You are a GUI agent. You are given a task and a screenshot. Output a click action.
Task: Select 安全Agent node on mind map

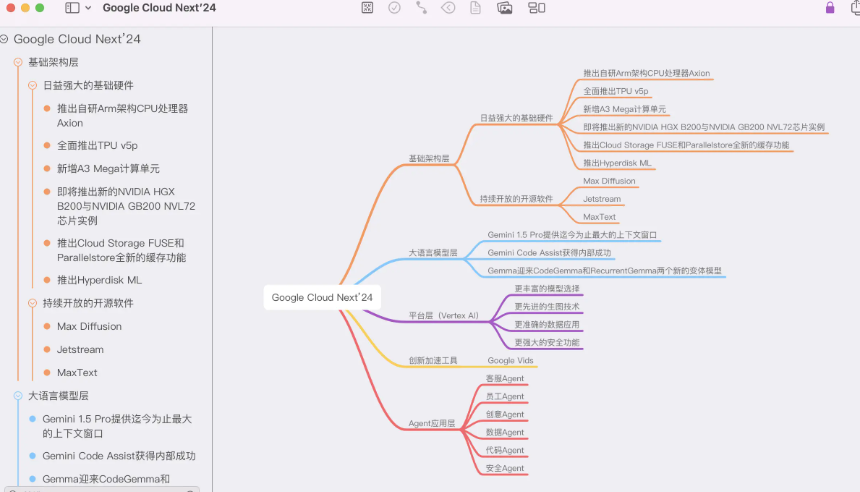tap(505, 468)
